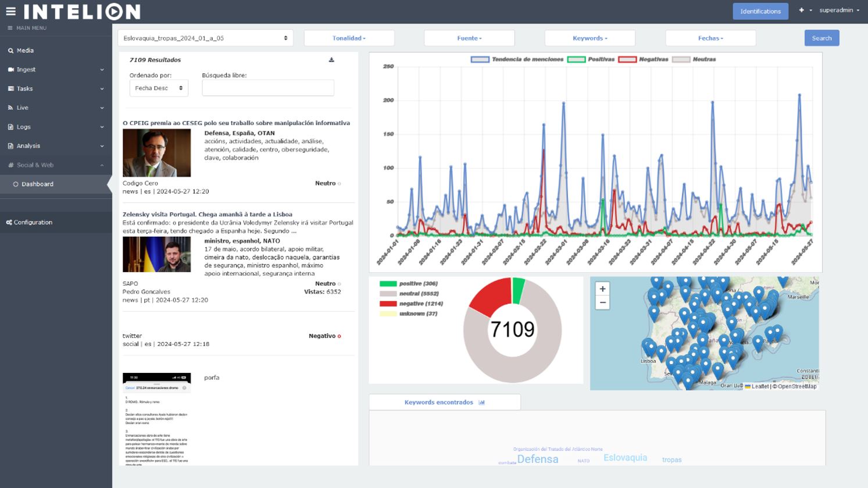Toggle the Negativas series in chart legend
Screen dimensions: 868x488
pos(627,59)
